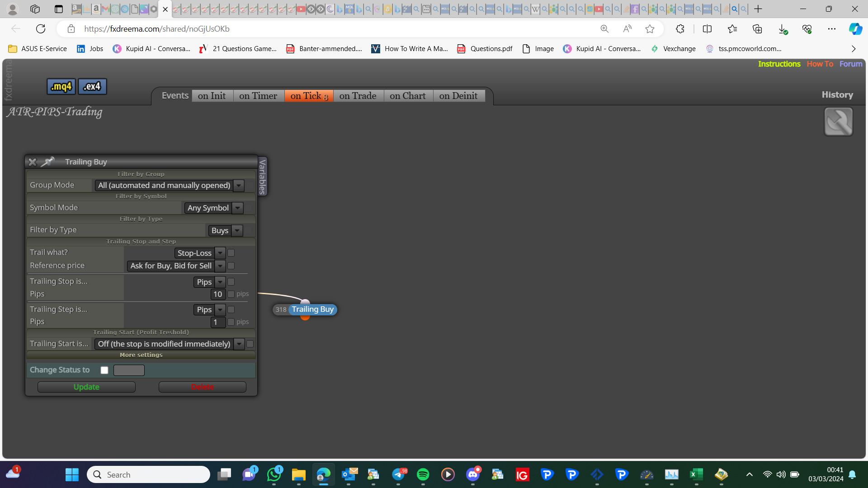868x488 pixels.
Task: Open the Instructions link
Action: point(779,64)
